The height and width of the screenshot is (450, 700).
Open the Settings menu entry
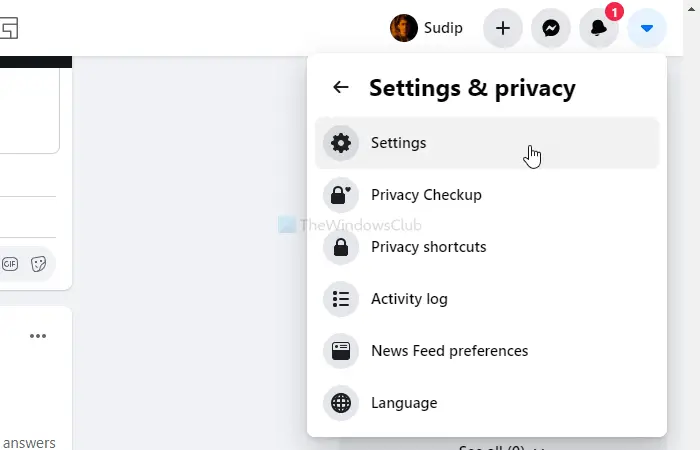tap(487, 143)
